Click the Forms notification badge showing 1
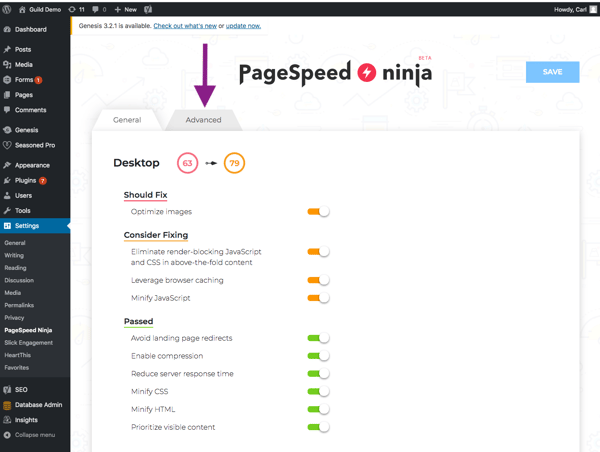This screenshot has width=600, height=452. pyautogui.click(x=38, y=80)
